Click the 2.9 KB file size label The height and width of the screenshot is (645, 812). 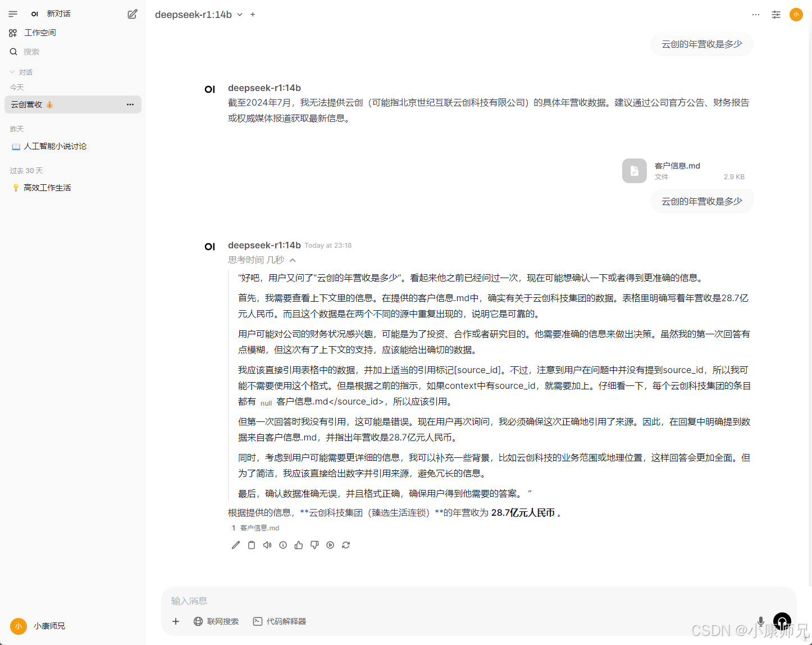tap(734, 177)
